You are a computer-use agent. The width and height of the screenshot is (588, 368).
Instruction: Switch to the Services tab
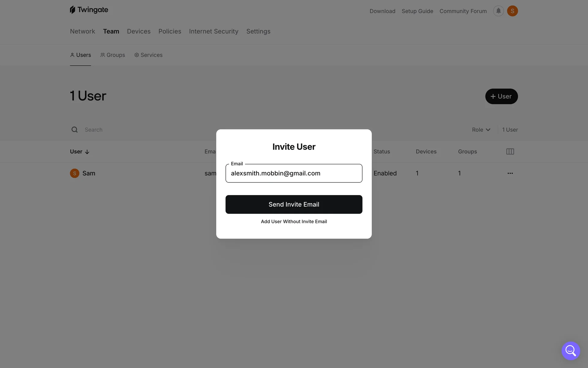pos(149,55)
